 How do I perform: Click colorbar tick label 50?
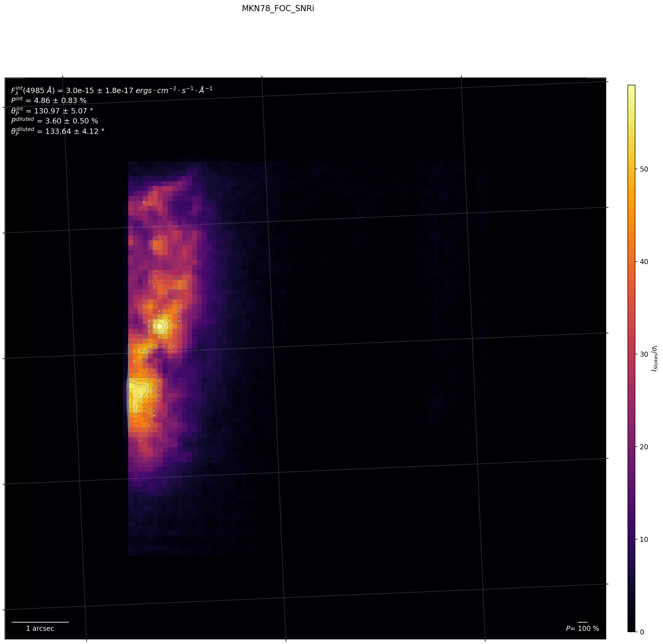(x=644, y=169)
